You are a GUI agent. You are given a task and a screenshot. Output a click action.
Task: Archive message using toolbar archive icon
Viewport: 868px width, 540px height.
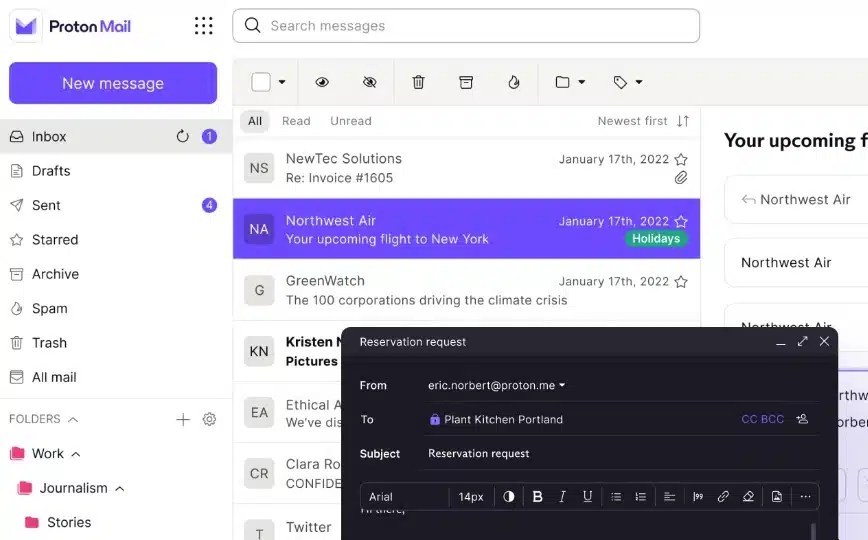[x=466, y=82]
